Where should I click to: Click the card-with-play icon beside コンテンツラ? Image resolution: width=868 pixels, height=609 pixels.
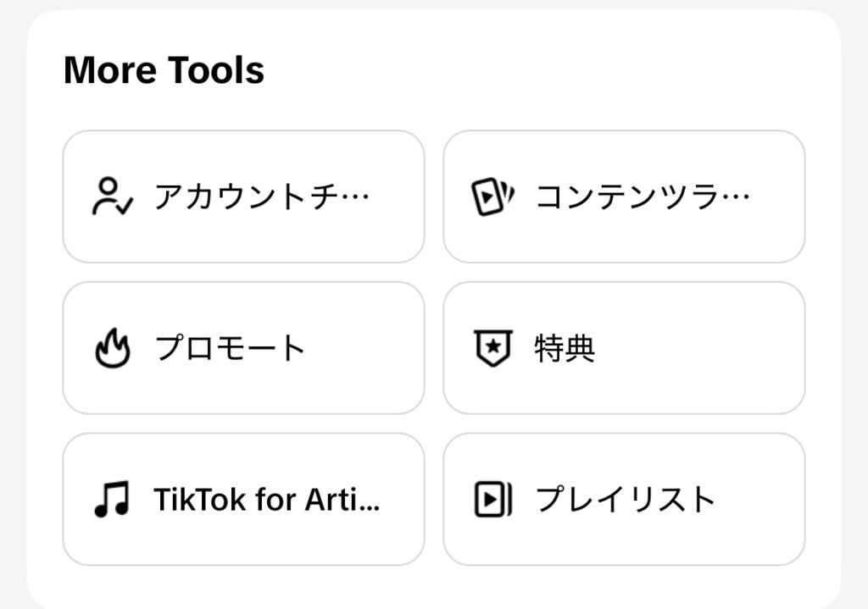pos(490,195)
